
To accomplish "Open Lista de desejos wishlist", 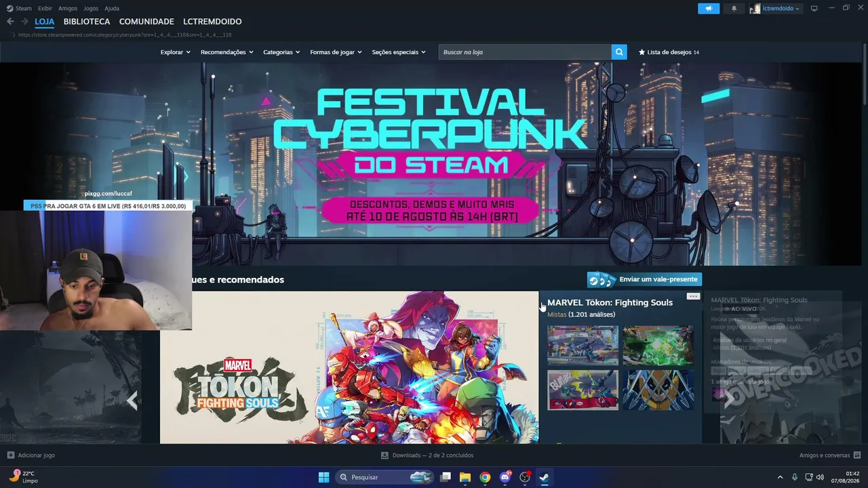I will (669, 52).
